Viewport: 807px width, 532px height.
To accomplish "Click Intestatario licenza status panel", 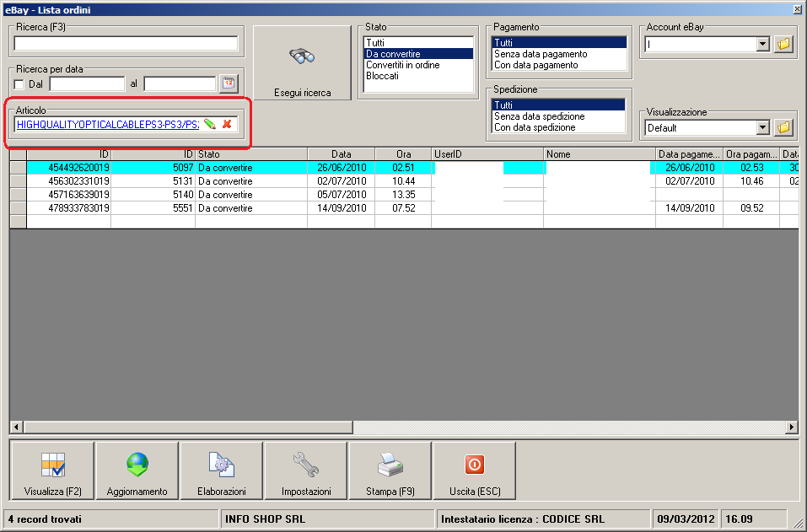I will pyautogui.click(x=544, y=519).
